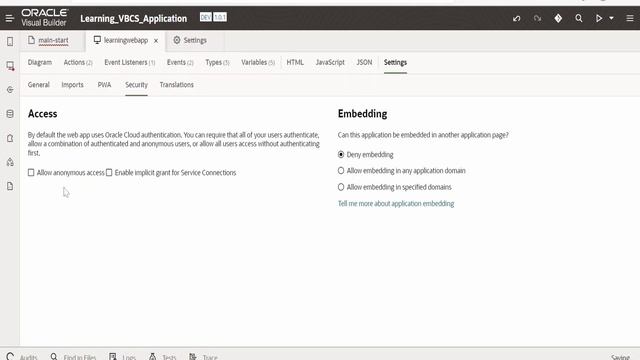Select Allow embedding in any application domain
Viewport: 640px width, 360px height.
coord(341,171)
